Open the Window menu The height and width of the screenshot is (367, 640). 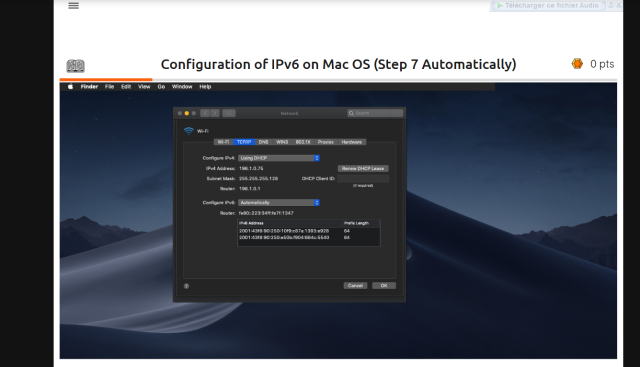[x=182, y=87]
